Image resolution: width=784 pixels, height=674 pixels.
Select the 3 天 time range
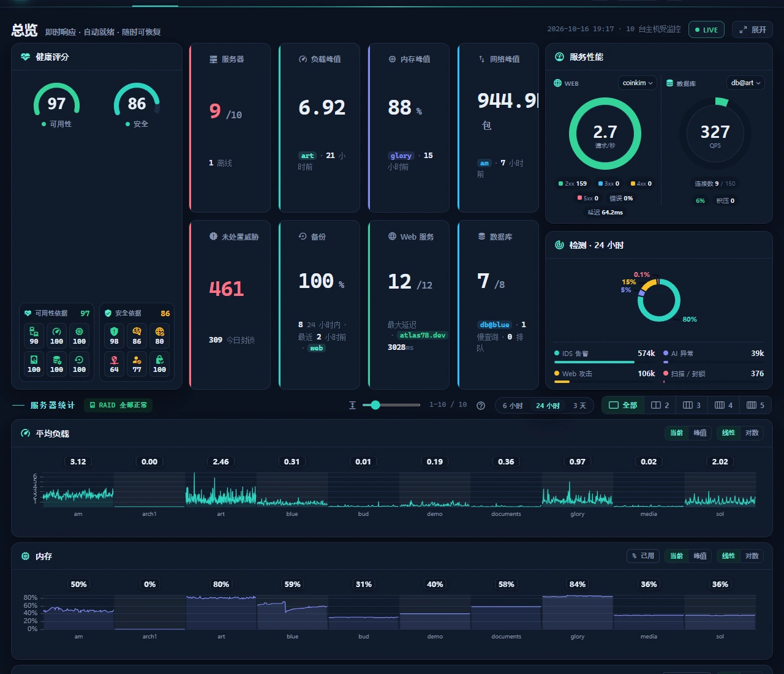pyautogui.click(x=579, y=406)
